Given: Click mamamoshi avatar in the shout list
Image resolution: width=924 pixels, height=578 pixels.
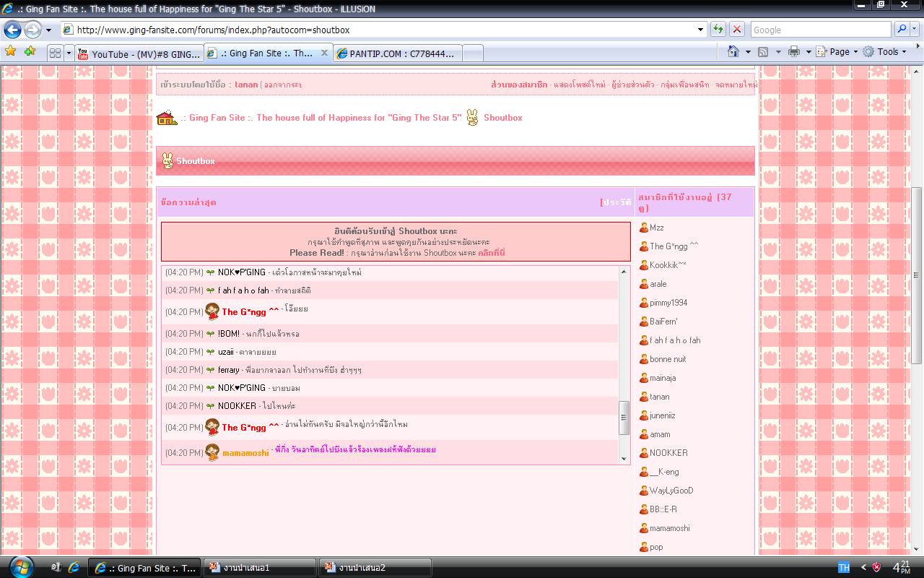Looking at the screenshot, I should coord(212,452).
